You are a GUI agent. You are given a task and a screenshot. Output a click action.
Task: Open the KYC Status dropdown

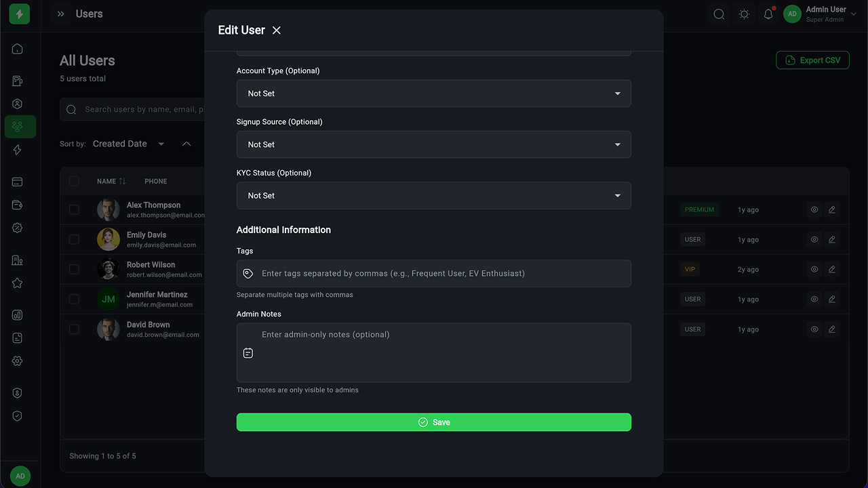(x=433, y=195)
